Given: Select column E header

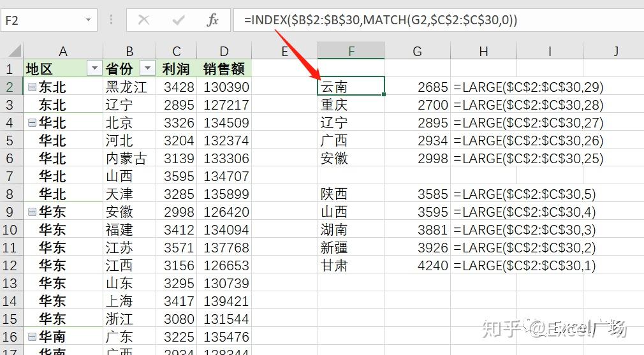Looking at the screenshot, I should [x=284, y=51].
